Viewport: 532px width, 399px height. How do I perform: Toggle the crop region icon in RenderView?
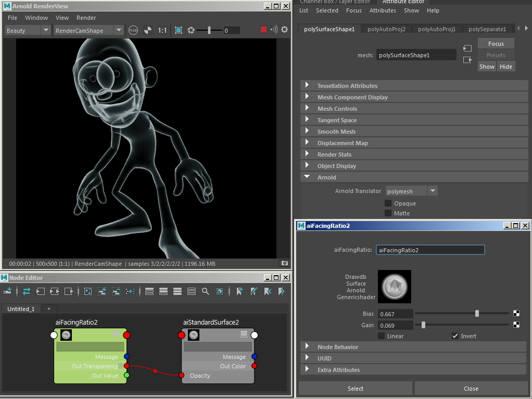point(179,30)
